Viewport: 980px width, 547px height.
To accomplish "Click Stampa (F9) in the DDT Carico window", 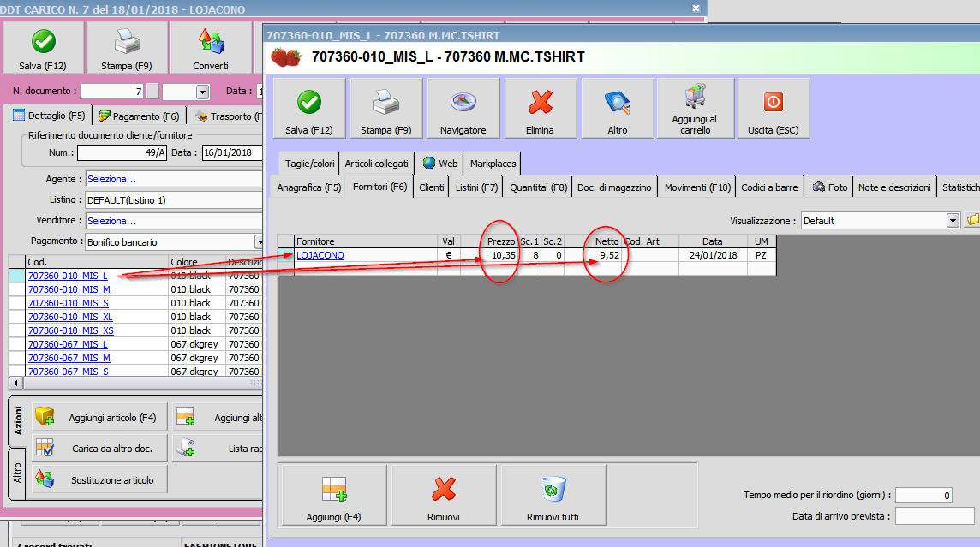I will [x=127, y=47].
